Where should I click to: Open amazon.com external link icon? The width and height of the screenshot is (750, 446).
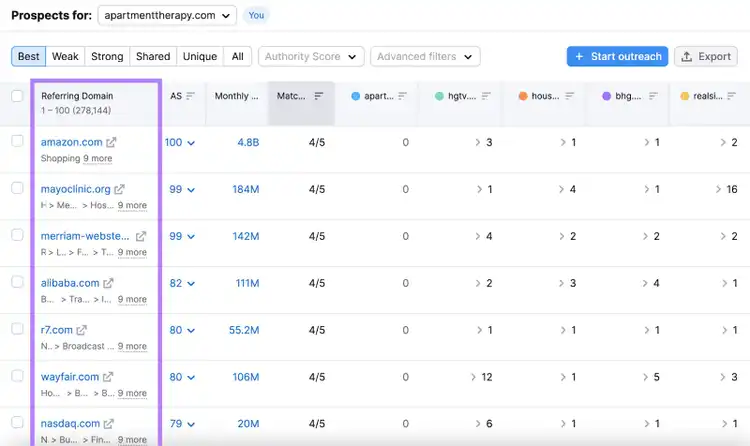coord(111,142)
